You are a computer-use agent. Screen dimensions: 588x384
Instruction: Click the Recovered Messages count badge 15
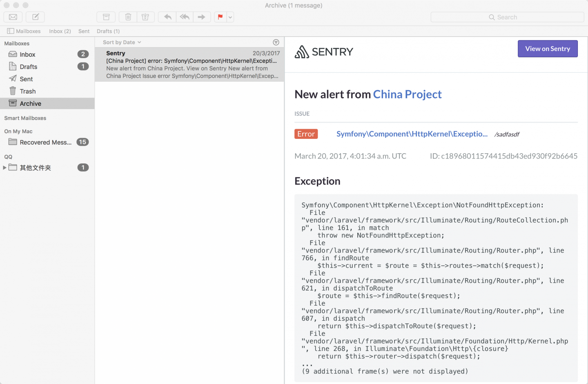pyautogui.click(x=82, y=142)
